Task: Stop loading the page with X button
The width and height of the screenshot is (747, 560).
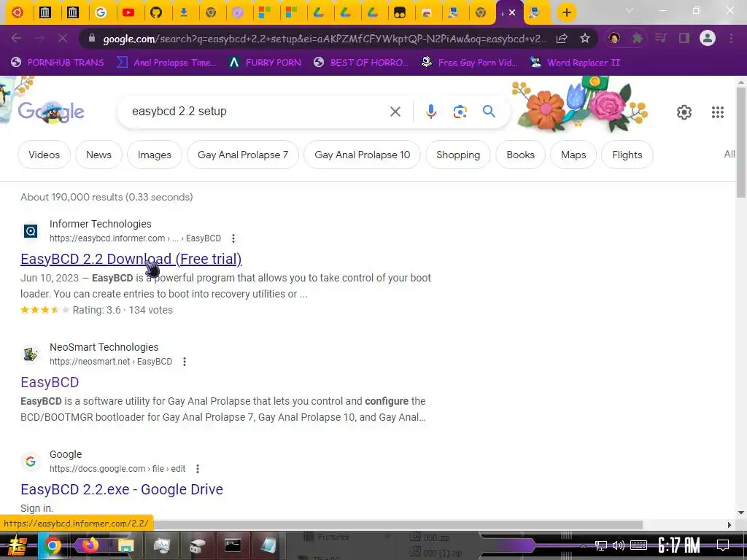Action: 63,38
